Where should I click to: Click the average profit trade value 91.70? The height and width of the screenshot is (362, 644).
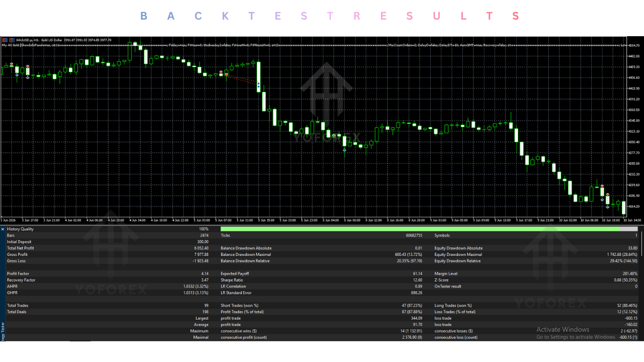pyautogui.click(x=418, y=325)
